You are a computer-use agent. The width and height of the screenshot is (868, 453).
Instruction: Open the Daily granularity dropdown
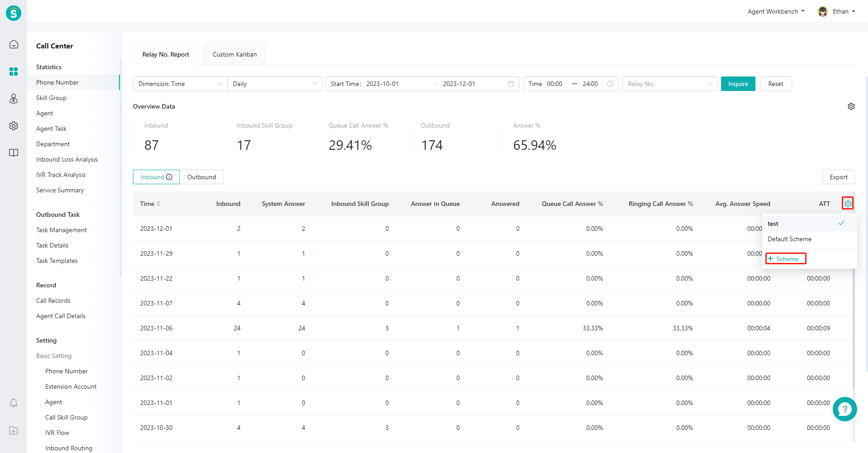tap(275, 84)
